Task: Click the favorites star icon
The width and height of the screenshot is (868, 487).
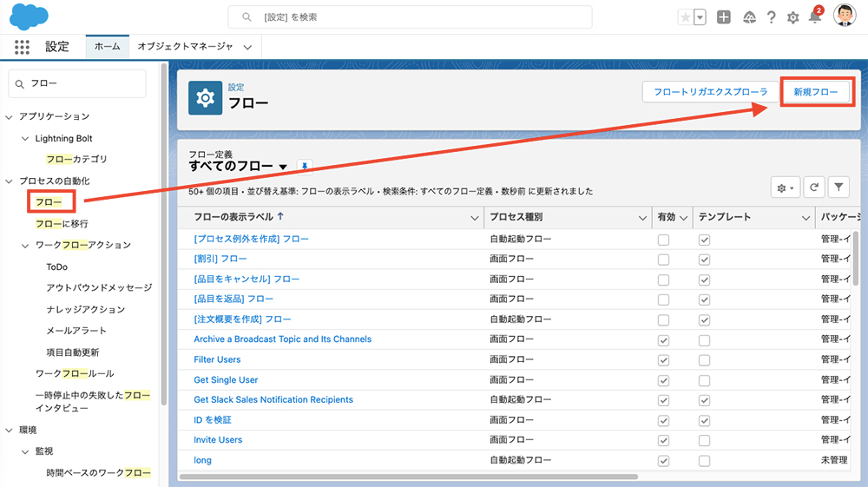Action: pyautogui.click(x=686, y=17)
